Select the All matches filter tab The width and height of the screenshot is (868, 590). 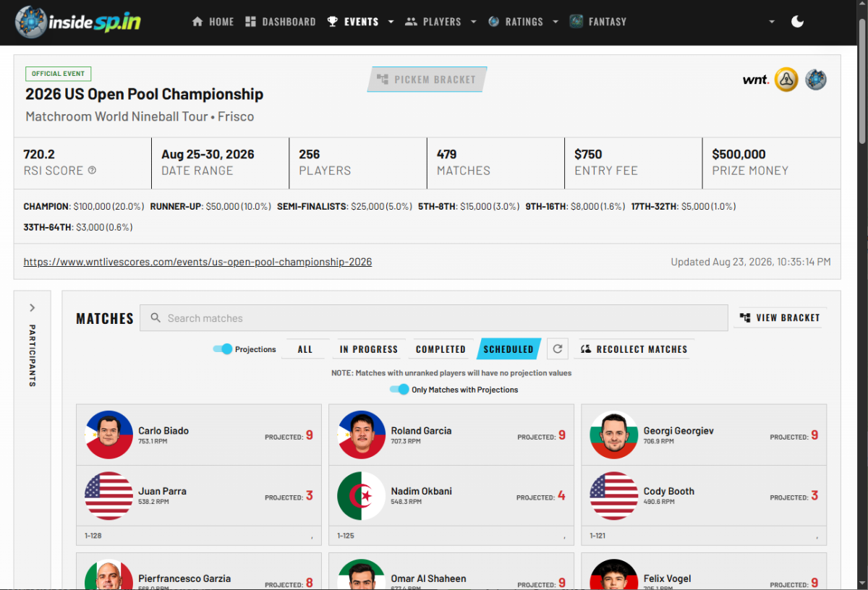(305, 349)
